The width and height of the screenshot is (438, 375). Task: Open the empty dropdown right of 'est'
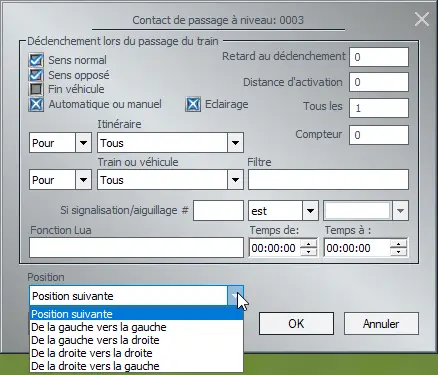coord(400,211)
